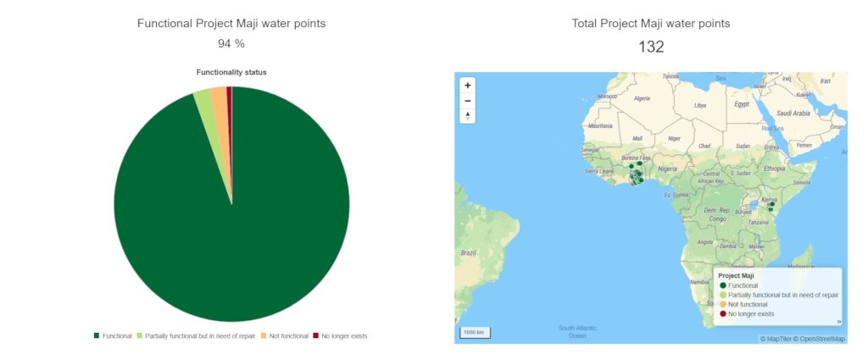Toggle No longer exists in pie legend
This screenshot has width=868, height=360.
click(340, 335)
